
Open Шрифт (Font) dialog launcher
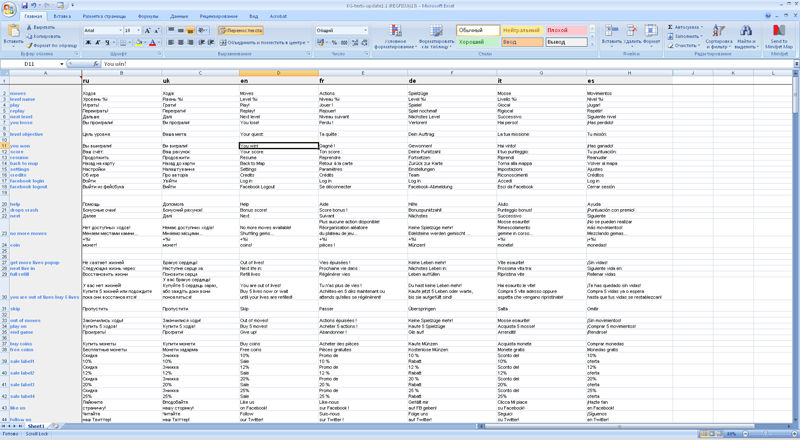point(159,54)
